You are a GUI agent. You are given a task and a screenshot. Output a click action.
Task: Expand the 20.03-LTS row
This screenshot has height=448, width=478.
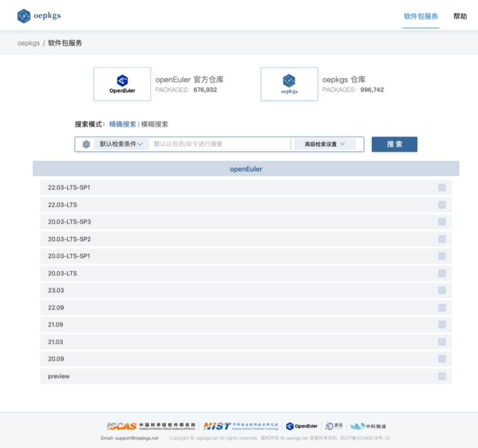tap(246, 273)
